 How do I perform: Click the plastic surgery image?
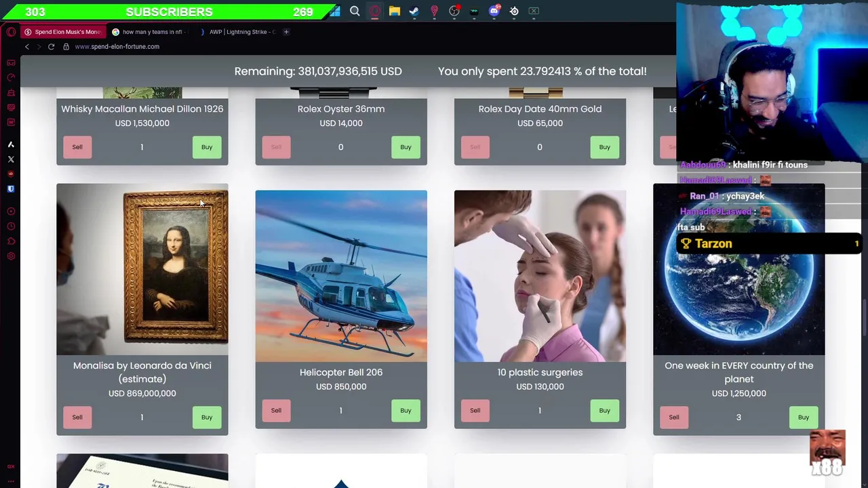(540, 276)
